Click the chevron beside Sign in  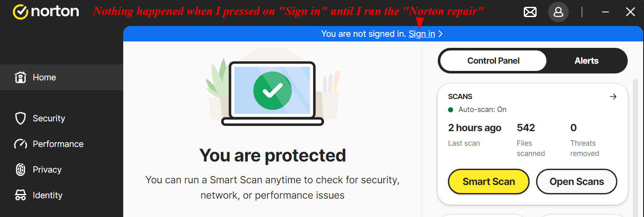[441, 34]
